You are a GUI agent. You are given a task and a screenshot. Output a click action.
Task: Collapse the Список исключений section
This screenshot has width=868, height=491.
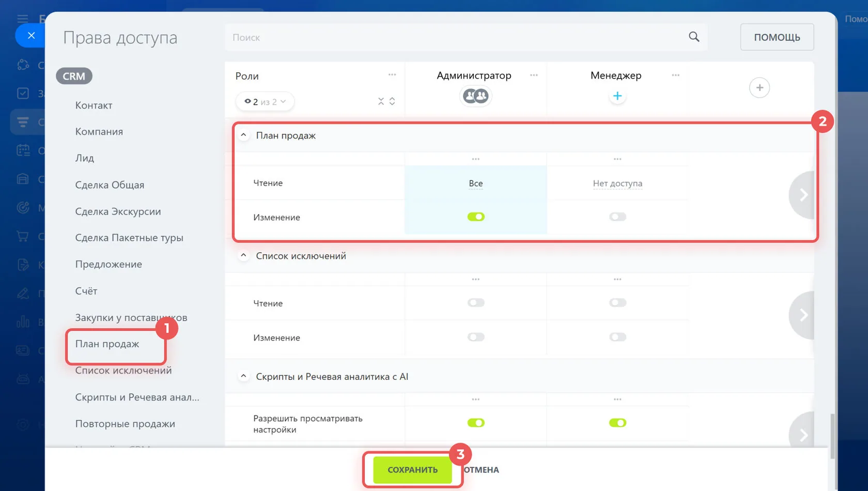pos(243,255)
